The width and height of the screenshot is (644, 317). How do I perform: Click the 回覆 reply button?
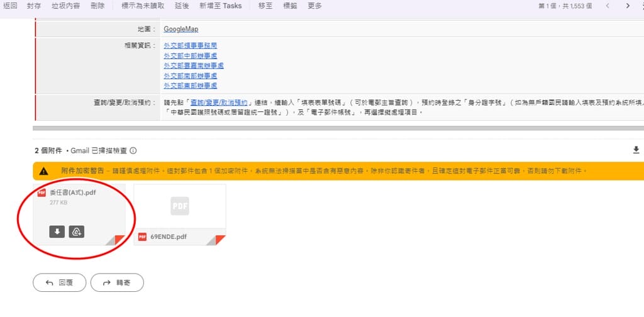(x=60, y=282)
